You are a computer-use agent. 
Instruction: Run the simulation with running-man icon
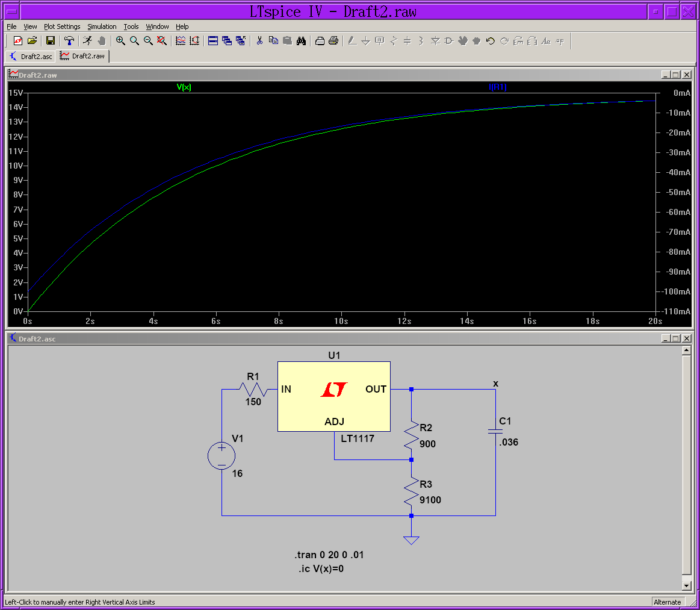pos(87,41)
